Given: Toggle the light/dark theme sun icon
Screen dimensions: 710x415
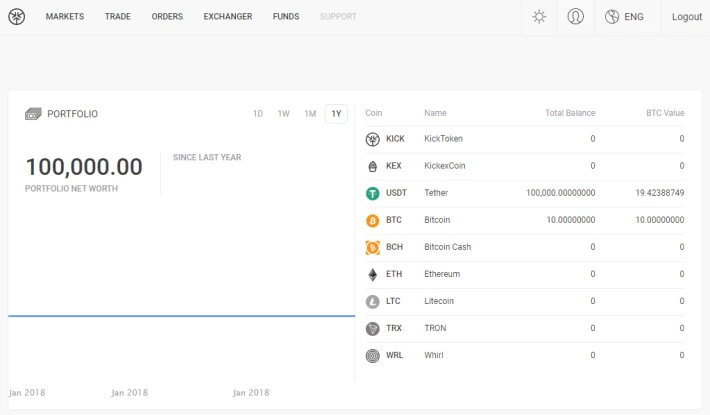Looking at the screenshot, I should click(539, 17).
